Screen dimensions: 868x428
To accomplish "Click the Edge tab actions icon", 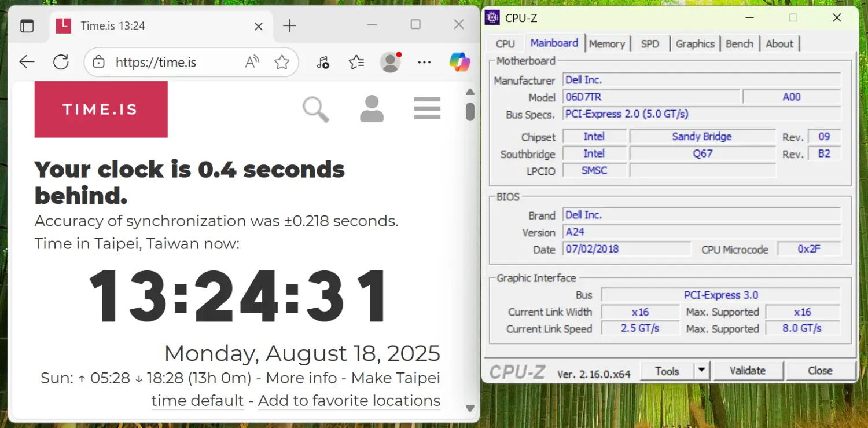I will tap(27, 25).
